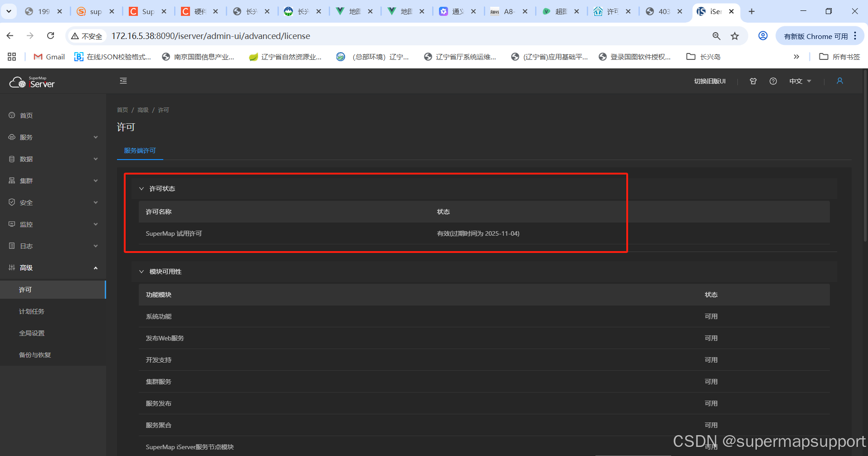Click the 高级 breadcrumb link

[143, 110]
